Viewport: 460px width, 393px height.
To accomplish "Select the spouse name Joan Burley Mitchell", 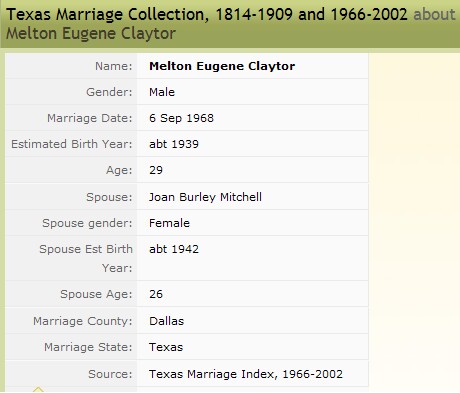I will click(205, 197).
